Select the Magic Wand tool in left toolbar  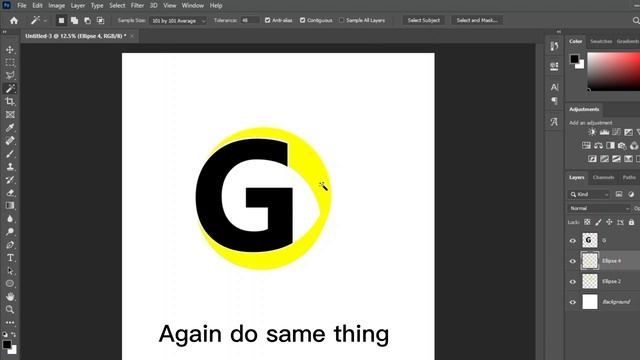pyautogui.click(x=10, y=88)
